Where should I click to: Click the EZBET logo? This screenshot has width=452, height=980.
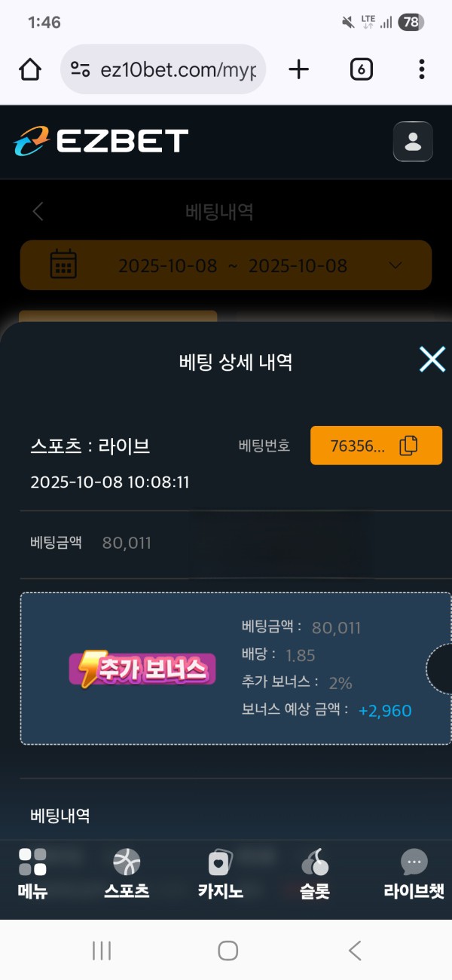(100, 142)
